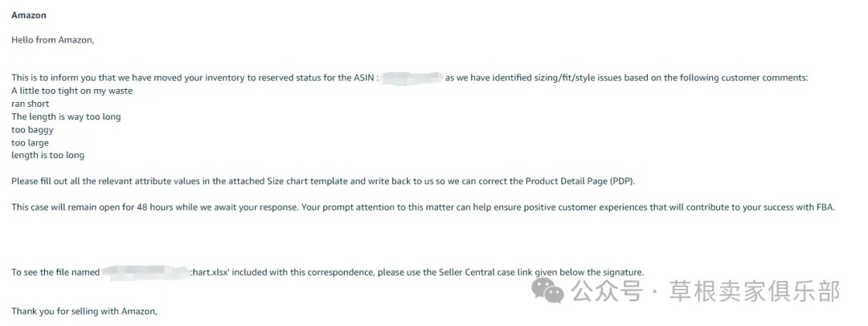Click the 'too baggy' comment line
The width and height of the screenshot is (868, 326).
click(x=32, y=129)
